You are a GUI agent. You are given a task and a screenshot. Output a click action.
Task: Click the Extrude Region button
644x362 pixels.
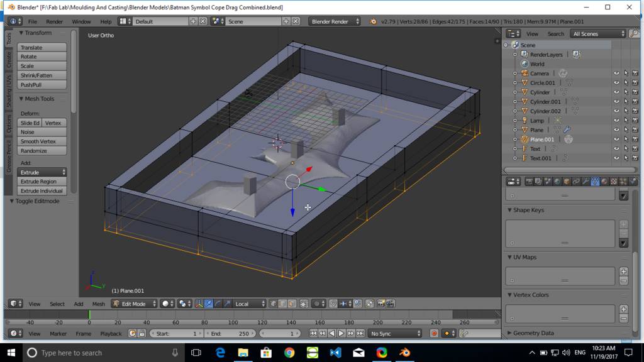pos(42,182)
